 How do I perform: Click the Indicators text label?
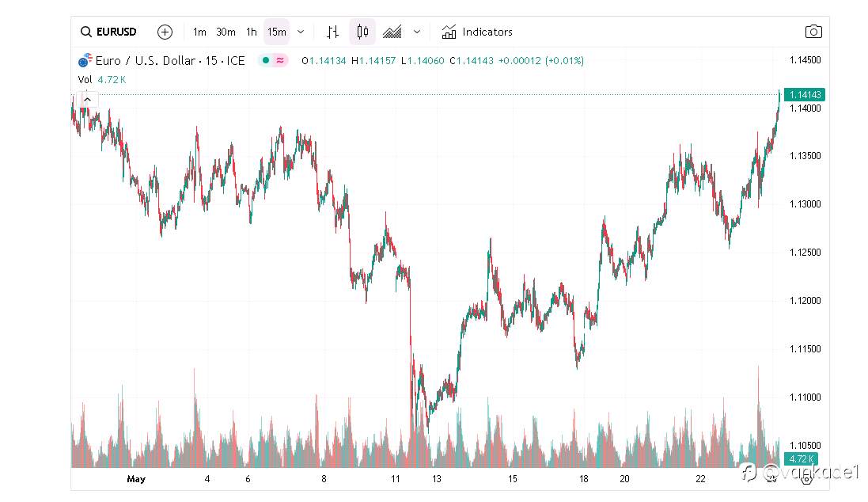tap(487, 32)
